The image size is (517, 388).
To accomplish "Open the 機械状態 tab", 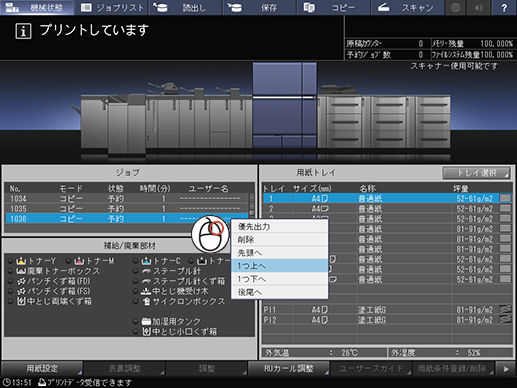I will (37, 7).
